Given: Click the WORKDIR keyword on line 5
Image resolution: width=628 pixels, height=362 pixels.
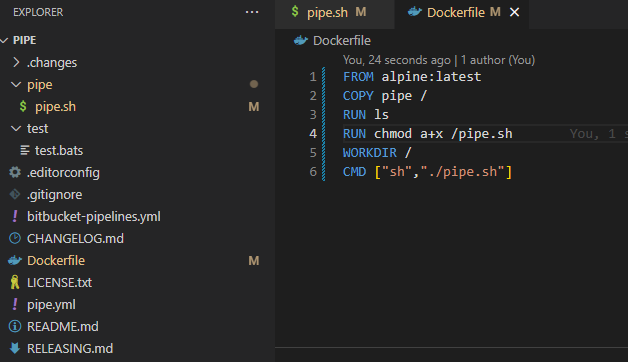Looking at the screenshot, I should pyautogui.click(x=370, y=153).
